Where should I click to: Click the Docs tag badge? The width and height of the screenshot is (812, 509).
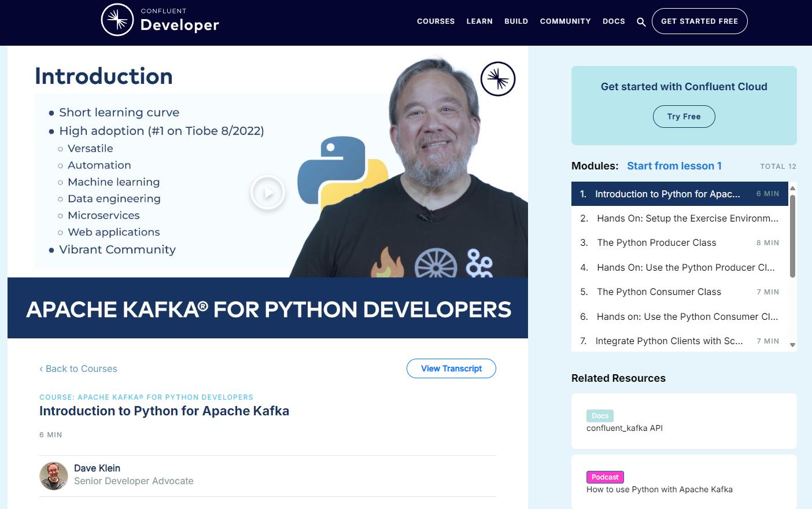point(600,416)
